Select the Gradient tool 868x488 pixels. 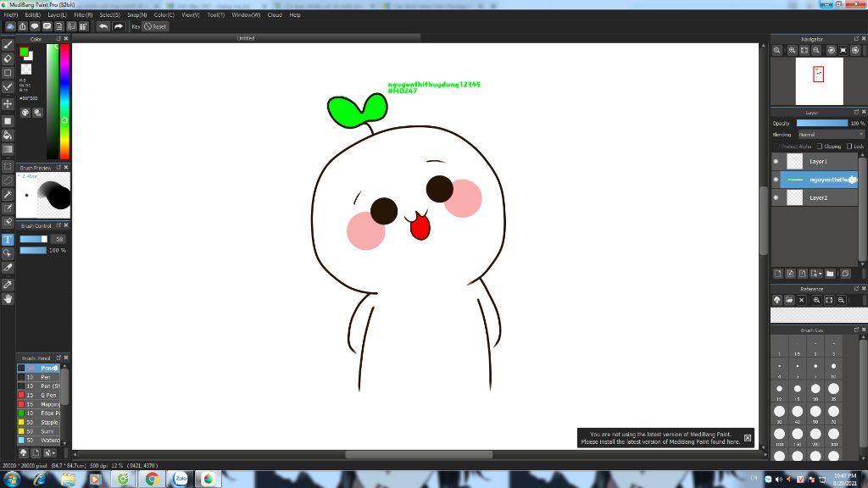click(8, 149)
